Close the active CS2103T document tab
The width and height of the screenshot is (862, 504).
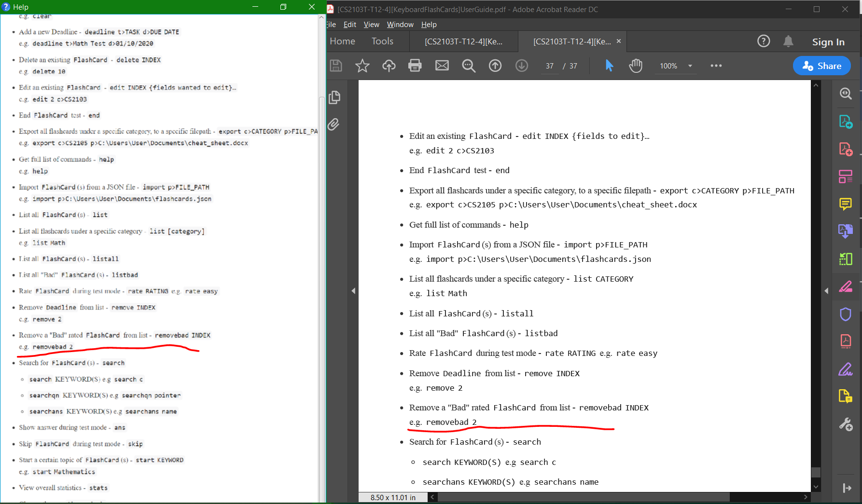618,41
